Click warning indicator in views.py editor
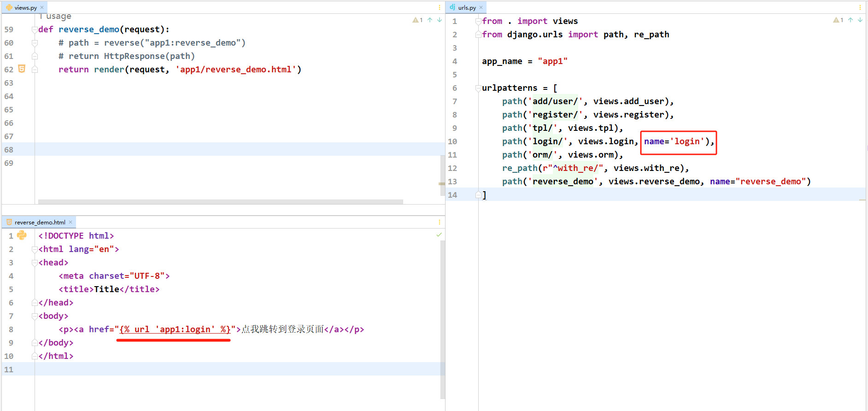The height and width of the screenshot is (411, 868). (417, 20)
